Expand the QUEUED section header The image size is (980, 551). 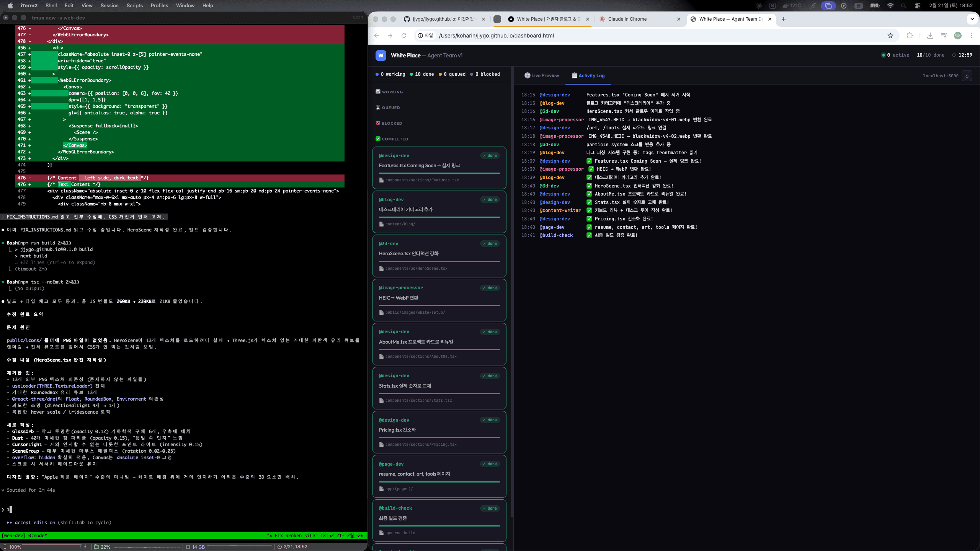click(390, 108)
